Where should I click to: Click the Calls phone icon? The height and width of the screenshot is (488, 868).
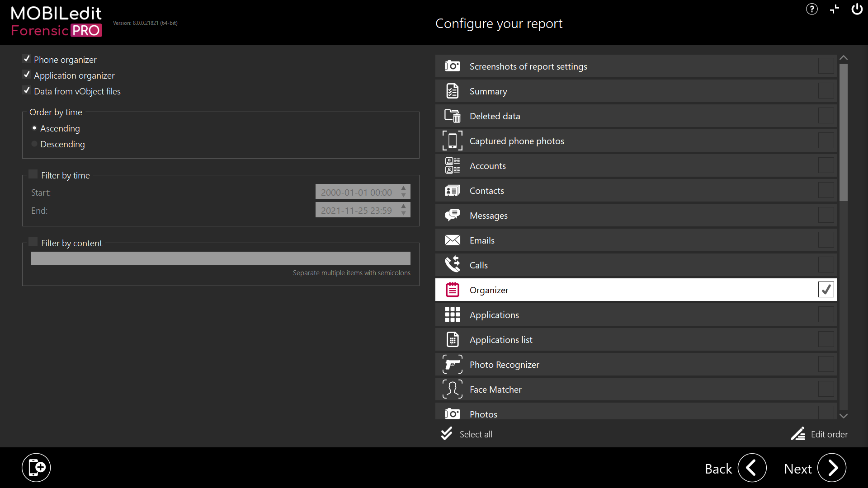(452, 265)
